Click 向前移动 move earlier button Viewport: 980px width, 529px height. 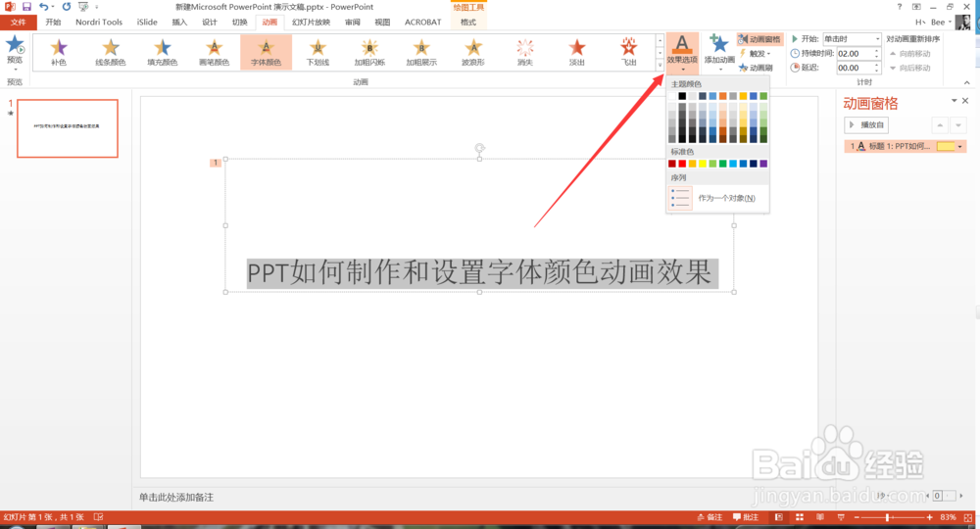pyautogui.click(x=910, y=54)
